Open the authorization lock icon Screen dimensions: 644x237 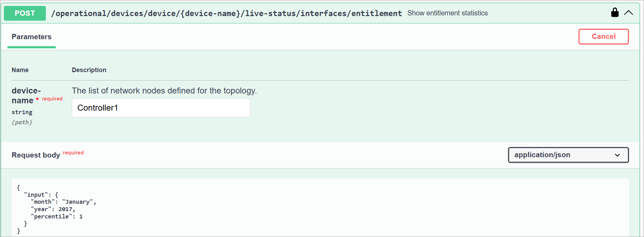[x=615, y=13]
